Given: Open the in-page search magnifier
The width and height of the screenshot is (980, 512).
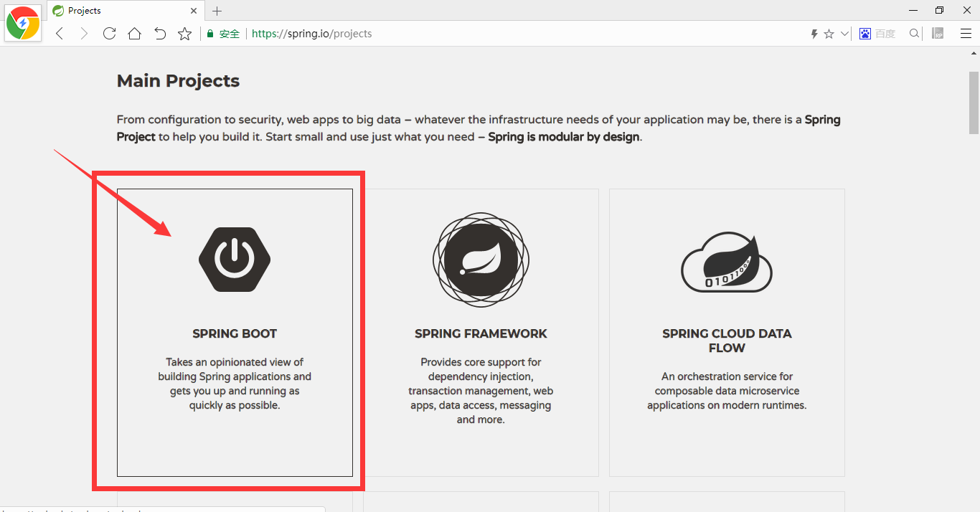Looking at the screenshot, I should (913, 33).
